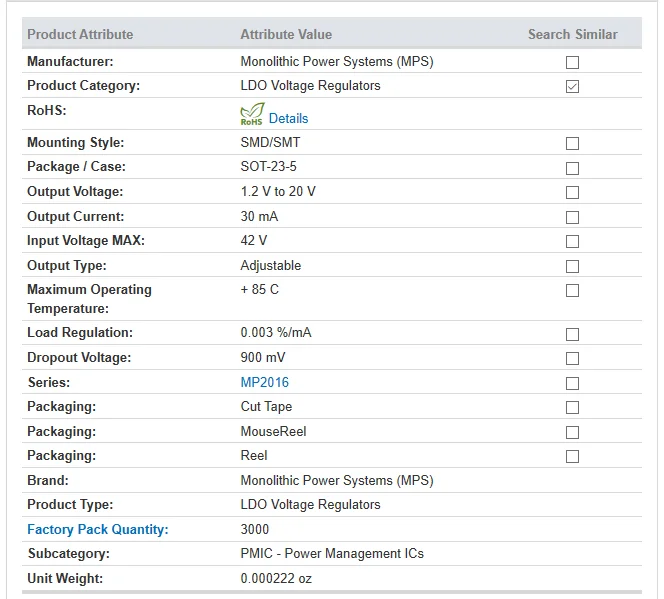664x599 pixels.
Task: Open the MP2016 series link
Action: click(264, 382)
